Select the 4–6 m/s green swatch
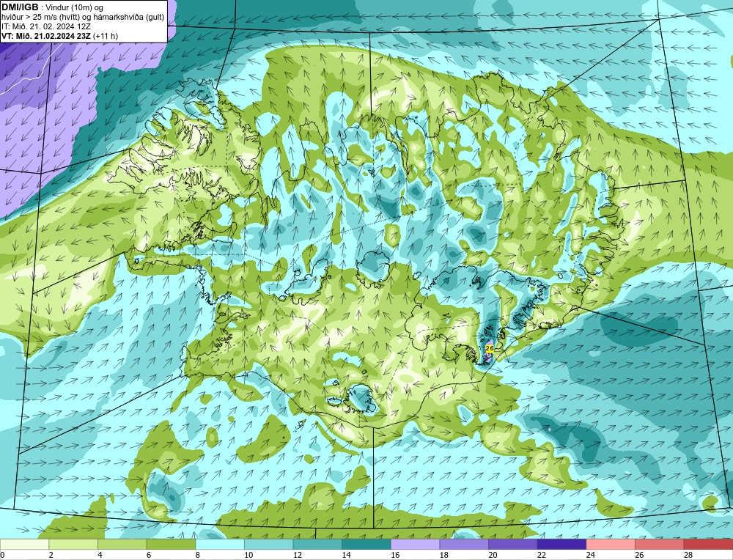The width and height of the screenshot is (733, 560). click(122, 544)
